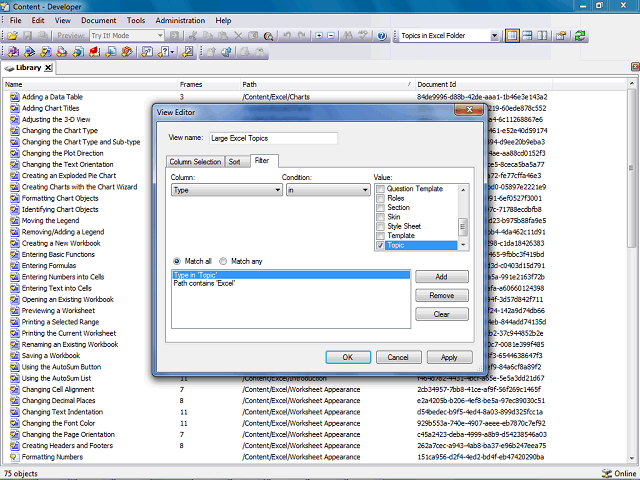The image size is (640, 480).
Task: Check the Template value checkbox
Action: coord(380,236)
